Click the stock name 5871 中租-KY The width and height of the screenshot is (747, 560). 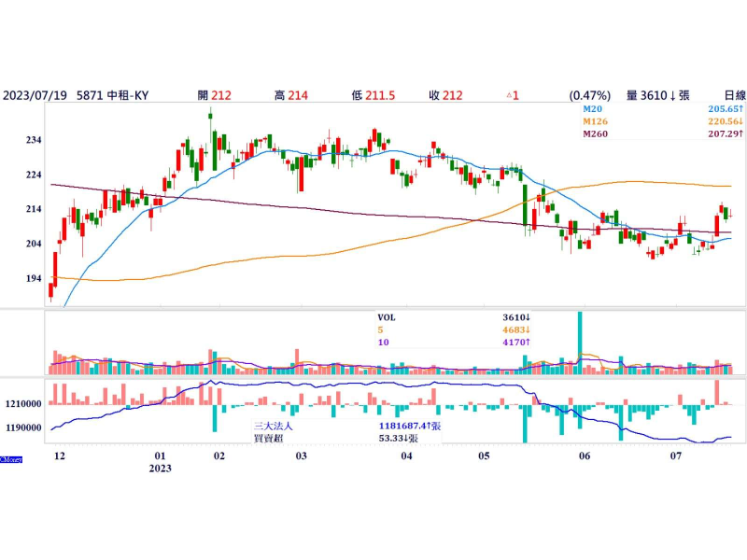(112, 95)
